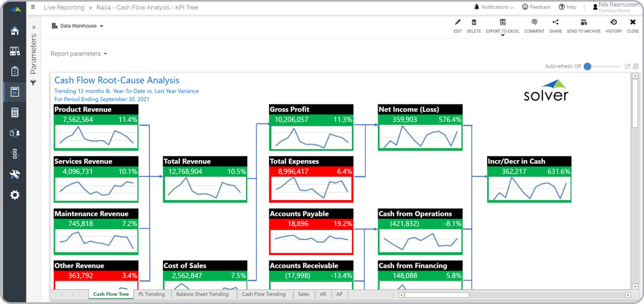644x304 pixels.
Task: Click the horizontal scrollbar at bottom
Action: click(x=436, y=295)
